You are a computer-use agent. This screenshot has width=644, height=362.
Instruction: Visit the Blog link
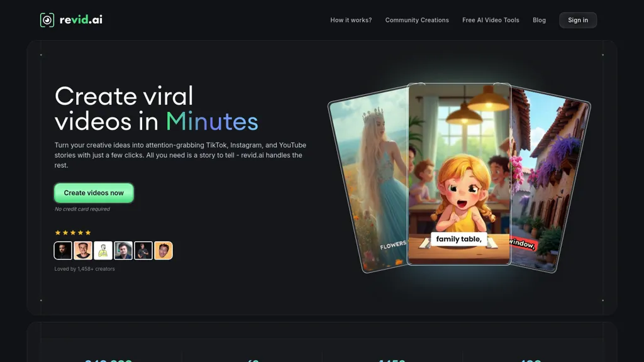539,20
